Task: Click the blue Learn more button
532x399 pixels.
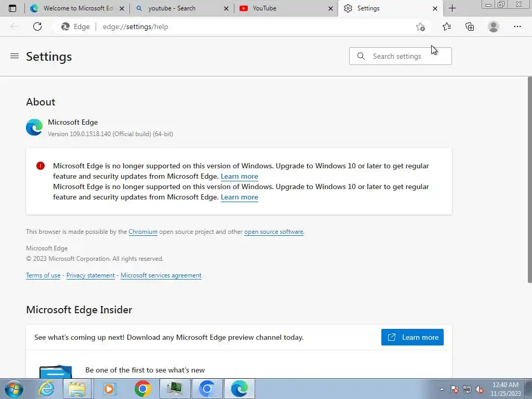Action: coord(412,337)
